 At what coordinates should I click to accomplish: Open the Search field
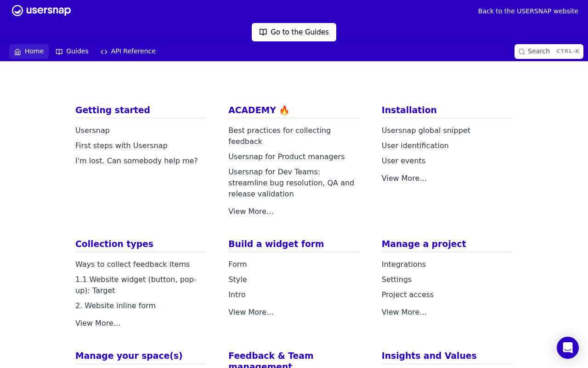(549, 52)
